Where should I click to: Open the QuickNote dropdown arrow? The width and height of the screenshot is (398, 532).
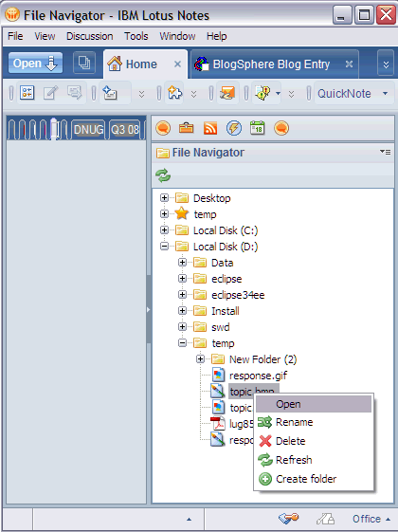[x=385, y=93]
